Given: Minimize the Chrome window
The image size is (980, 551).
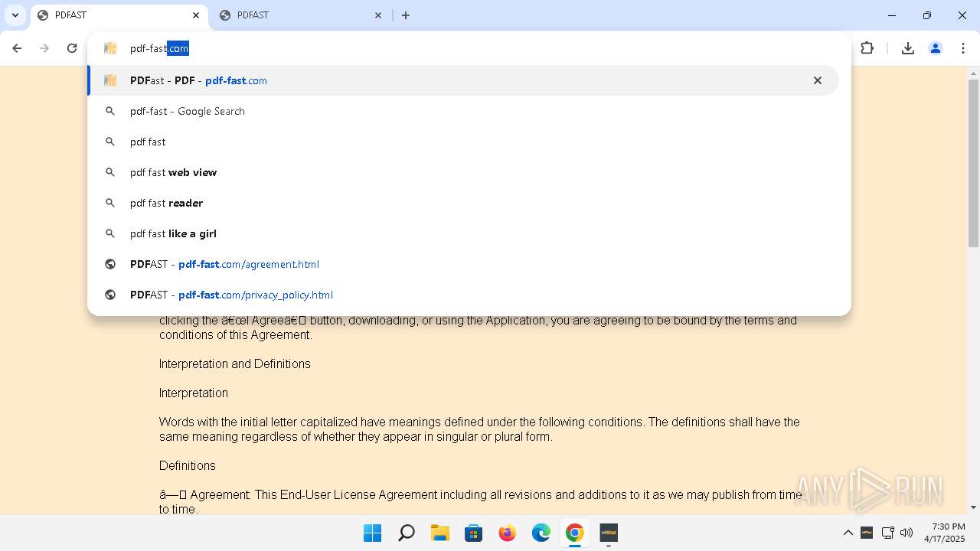Looking at the screenshot, I should [892, 15].
